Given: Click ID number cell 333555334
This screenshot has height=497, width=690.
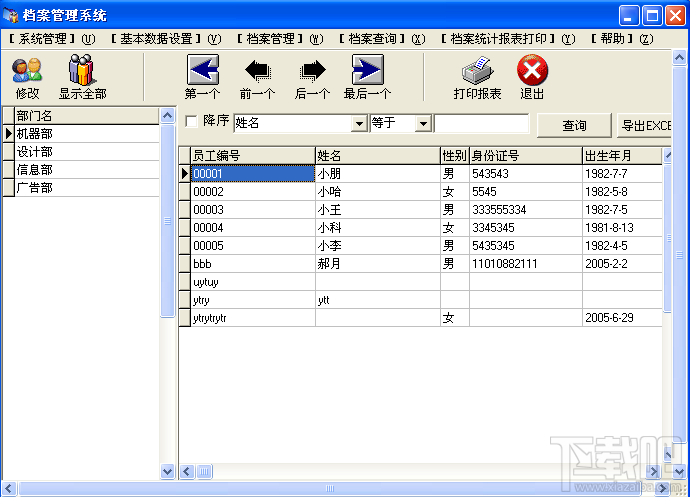Looking at the screenshot, I should tap(526, 210).
